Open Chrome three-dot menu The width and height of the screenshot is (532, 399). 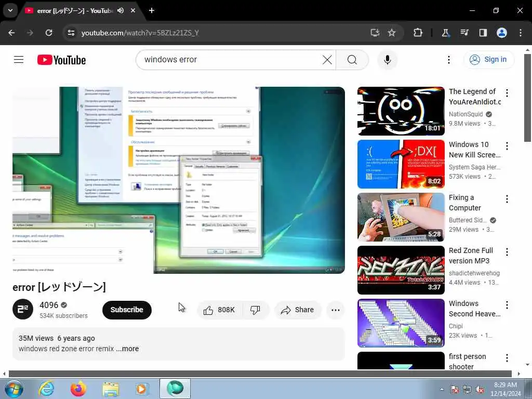click(521, 33)
